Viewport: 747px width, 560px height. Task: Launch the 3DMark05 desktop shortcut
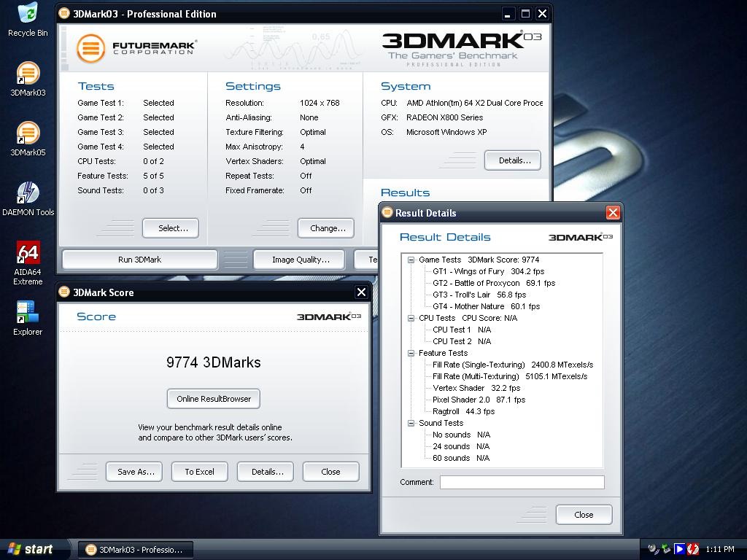[28, 139]
